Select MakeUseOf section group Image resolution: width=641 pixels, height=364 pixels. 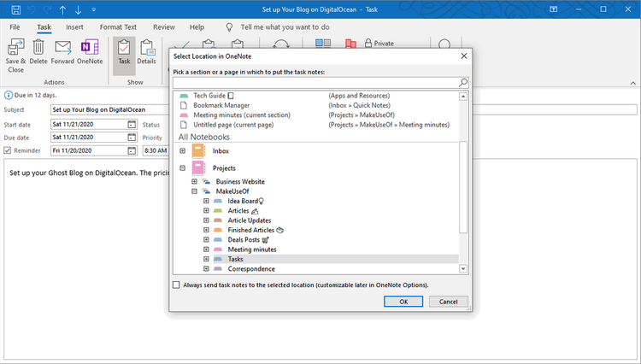(232, 191)
